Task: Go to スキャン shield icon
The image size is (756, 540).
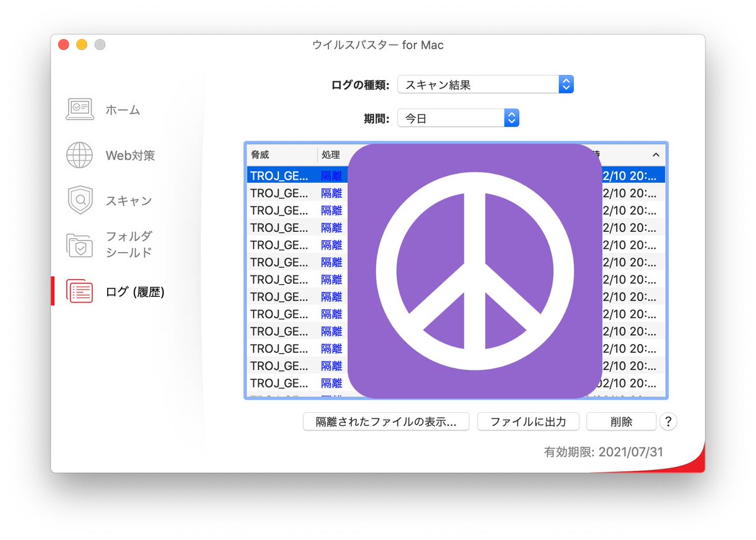Action: pos(79,200)
